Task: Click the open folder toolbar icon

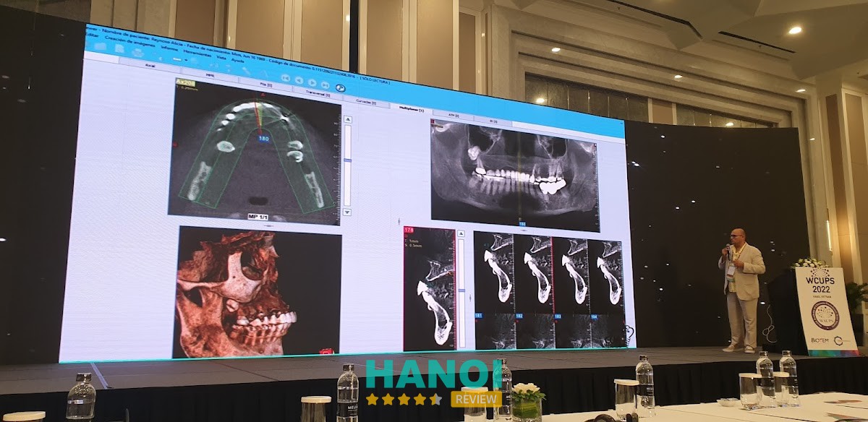Action: [x=99, y=46]
